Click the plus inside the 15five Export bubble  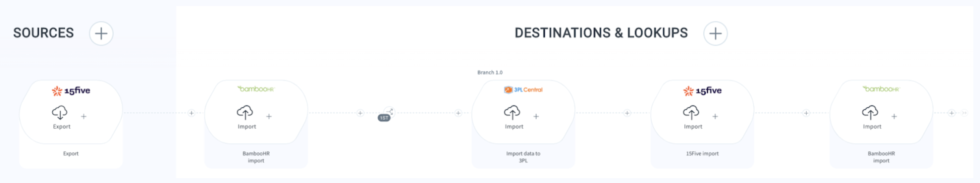click(84, 116)
